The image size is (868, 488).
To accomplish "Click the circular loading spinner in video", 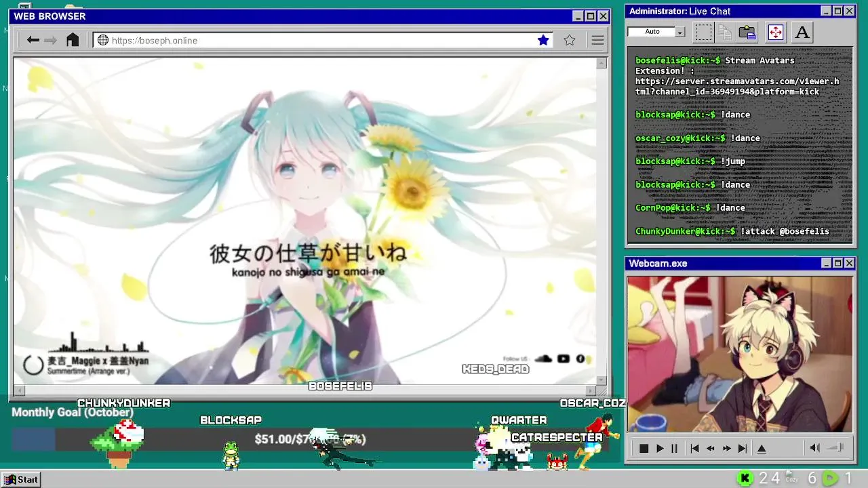I will [33, 365].
